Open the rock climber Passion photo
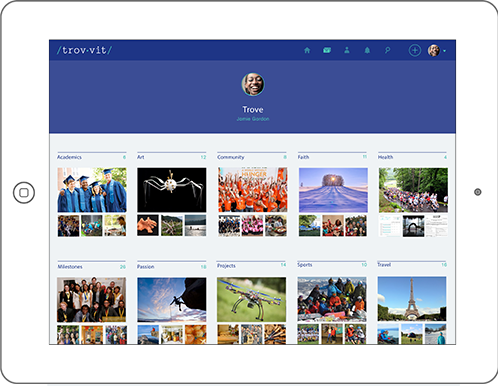Screen dimensions: 498x386 pos(172,300)
